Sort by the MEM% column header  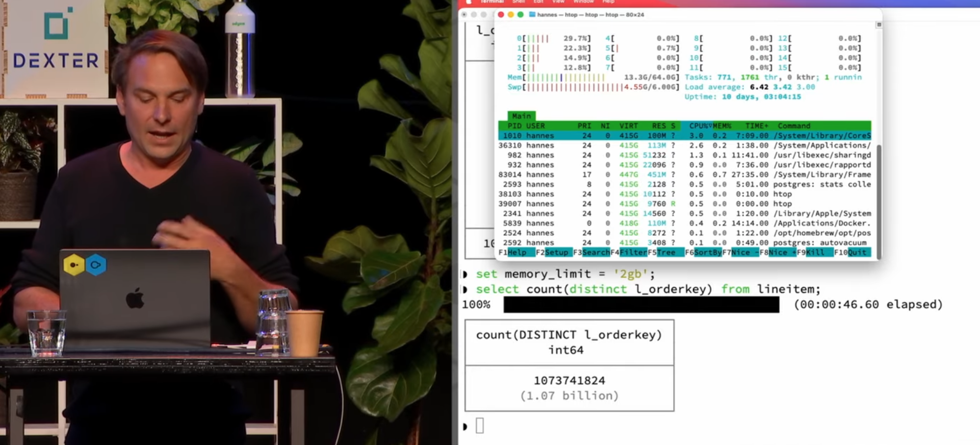pos(722,126)
